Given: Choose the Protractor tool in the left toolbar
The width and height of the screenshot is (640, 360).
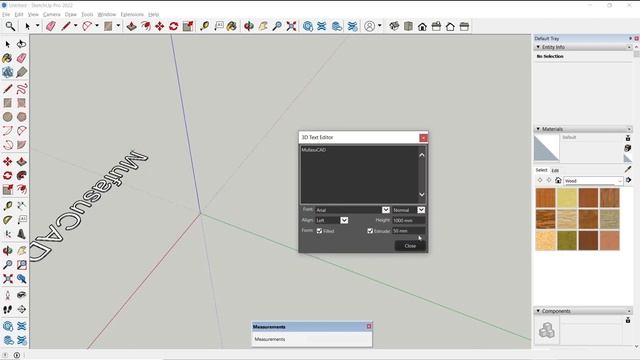Looking at the screenshot, I should [8, 220].
